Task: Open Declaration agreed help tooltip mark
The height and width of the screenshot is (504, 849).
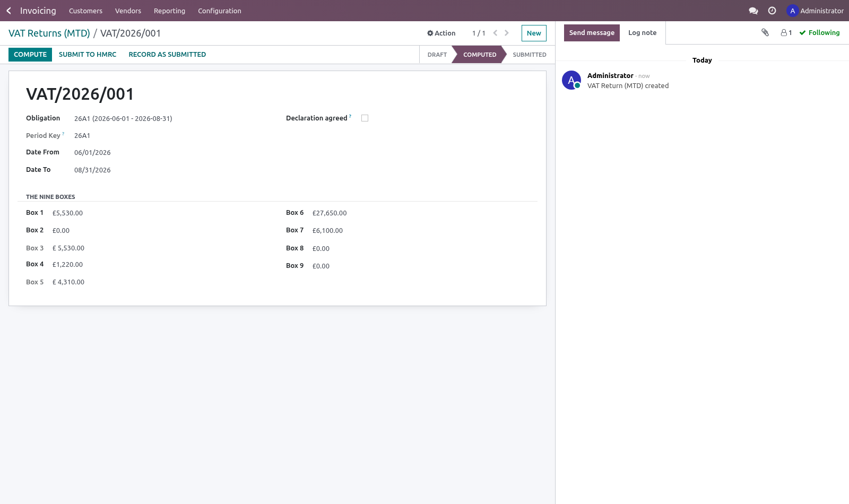Action: click(350, 116)
